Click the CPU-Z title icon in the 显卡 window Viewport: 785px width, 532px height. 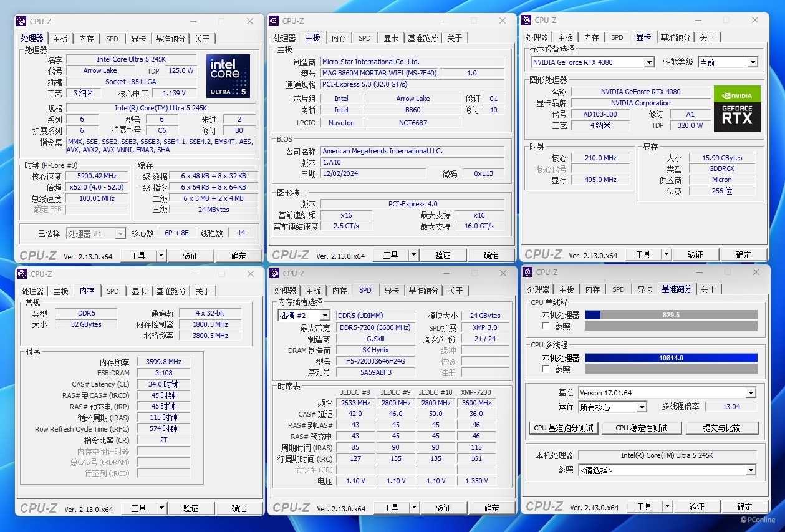pyautogui.click(x=527, y=20)
